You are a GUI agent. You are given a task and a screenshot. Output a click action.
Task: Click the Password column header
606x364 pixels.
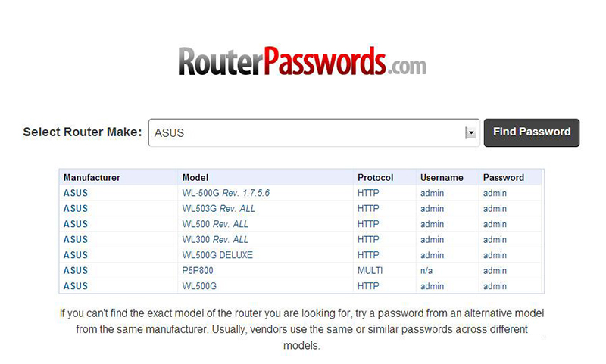(504, 178)
